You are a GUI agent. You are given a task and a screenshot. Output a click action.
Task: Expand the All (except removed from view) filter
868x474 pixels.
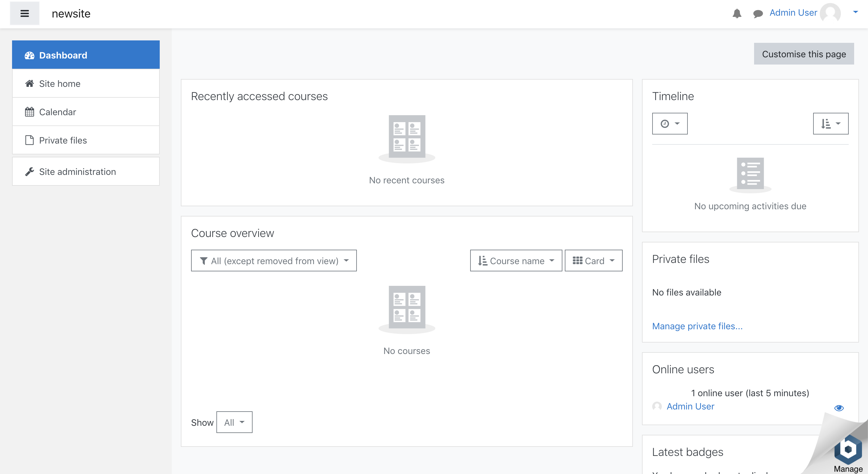click(274, 261)
